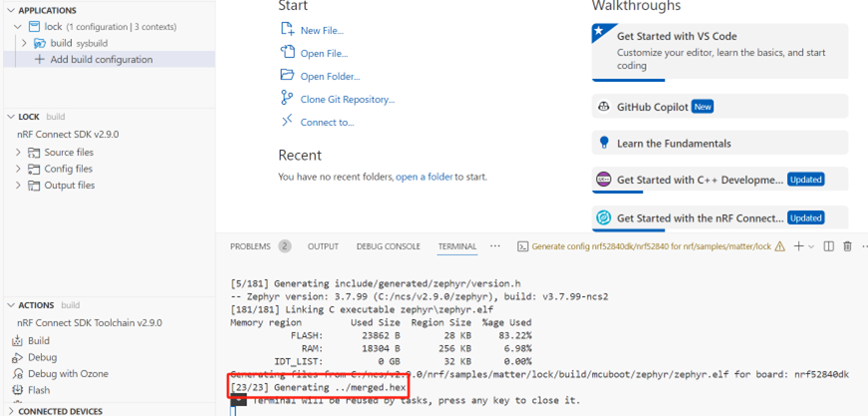The image size is (868, 416).
Task: Click the Clone Git Repository... link
Action: 347,100
